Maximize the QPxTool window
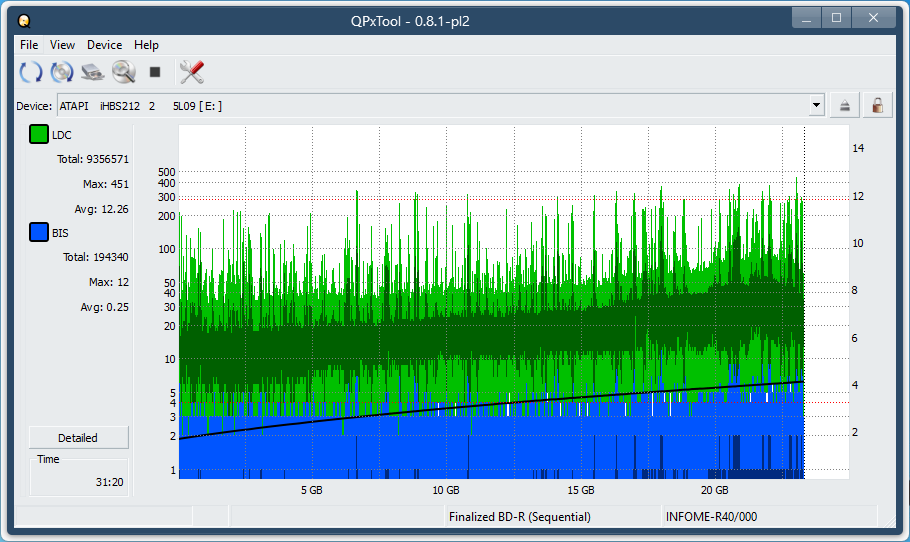Image resolution: width=910 pixels, height=542 pixels. 836,18
